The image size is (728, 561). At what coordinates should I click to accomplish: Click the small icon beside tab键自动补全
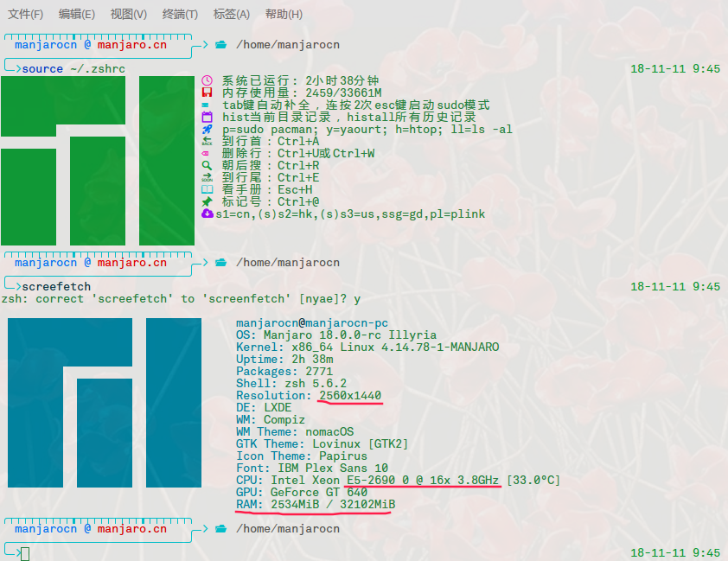205,105
